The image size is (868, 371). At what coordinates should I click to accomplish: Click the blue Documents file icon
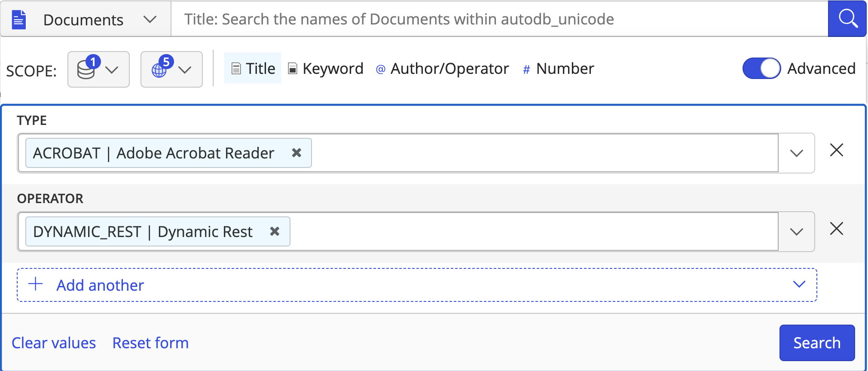tap(19, 20)
